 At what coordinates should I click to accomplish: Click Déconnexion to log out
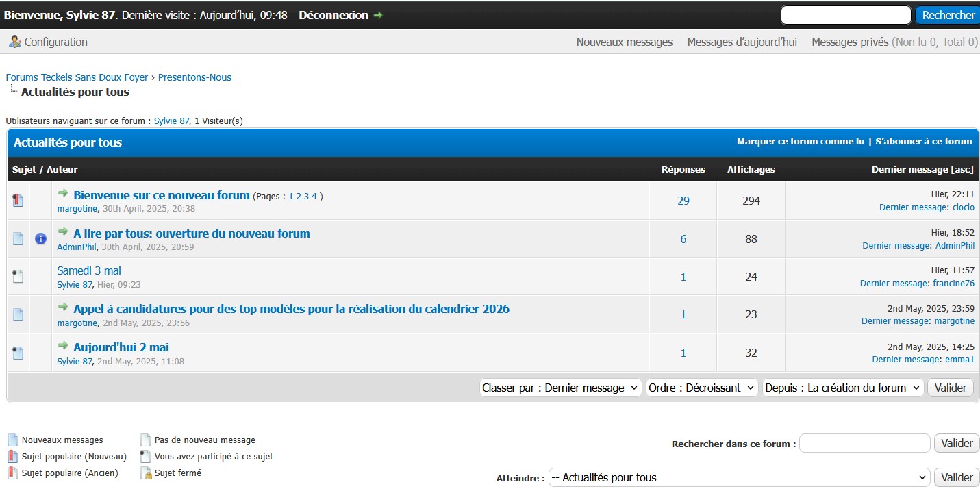[334, 15]
